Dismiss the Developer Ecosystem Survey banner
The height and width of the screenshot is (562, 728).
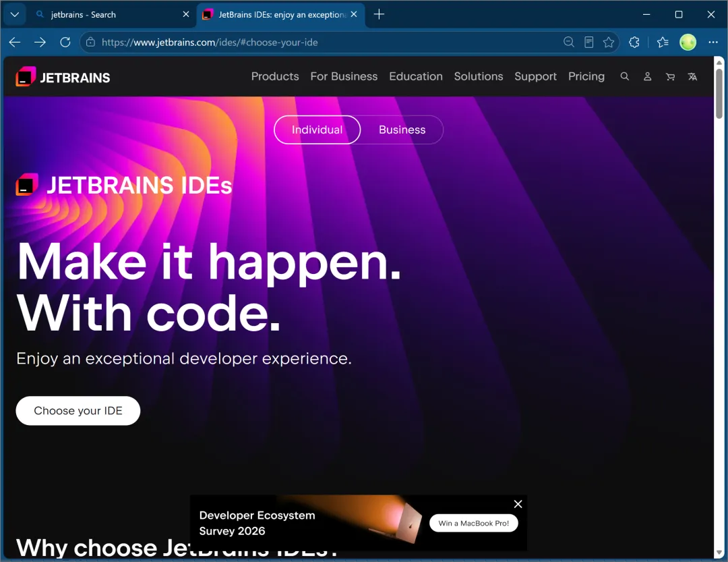pyautogui.click(x=518, y=504)
